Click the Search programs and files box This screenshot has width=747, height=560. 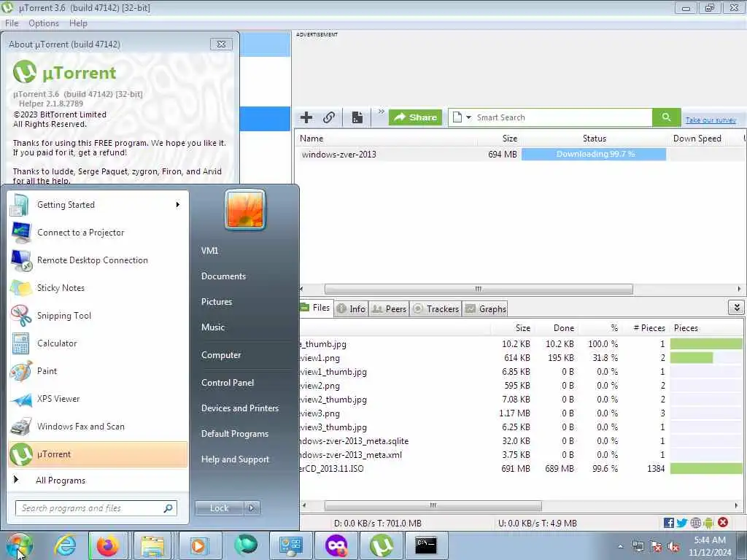coord(96,508)
